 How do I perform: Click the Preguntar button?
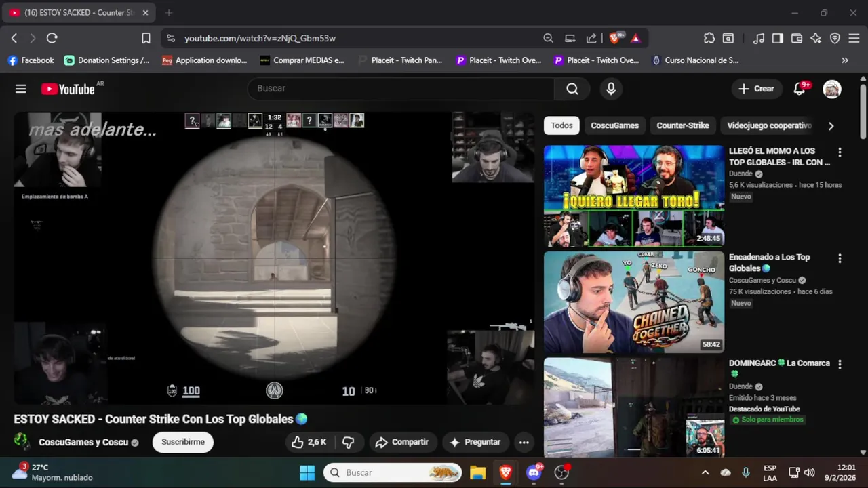click(x=475, y=442)
